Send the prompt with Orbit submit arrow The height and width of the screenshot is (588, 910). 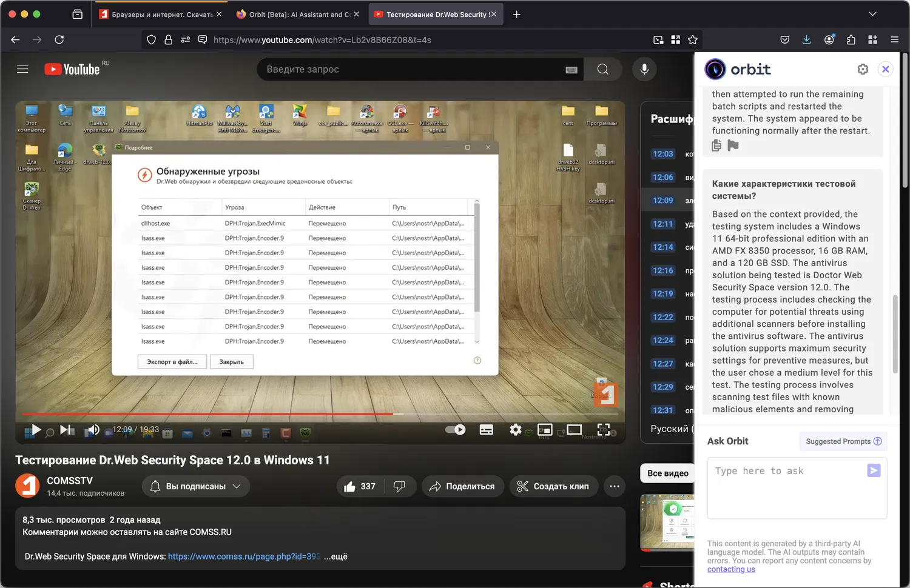[x=874, y=470]
